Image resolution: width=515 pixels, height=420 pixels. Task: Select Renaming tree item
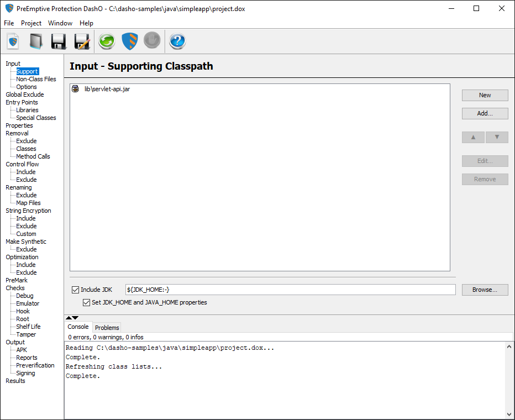click(x=19, y=187)
